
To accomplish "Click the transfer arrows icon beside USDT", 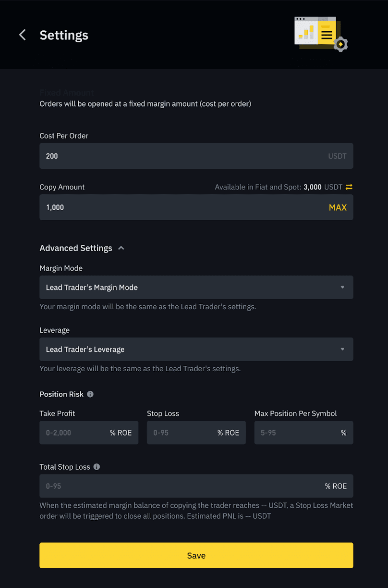I will (x=349, y=187).
